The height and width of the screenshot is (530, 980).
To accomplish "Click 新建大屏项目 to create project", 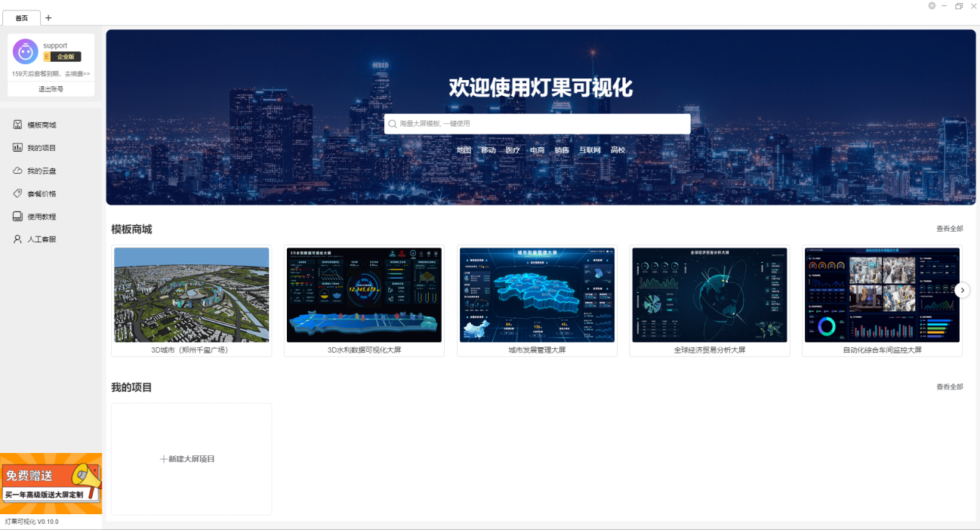I will coord(187,459).
